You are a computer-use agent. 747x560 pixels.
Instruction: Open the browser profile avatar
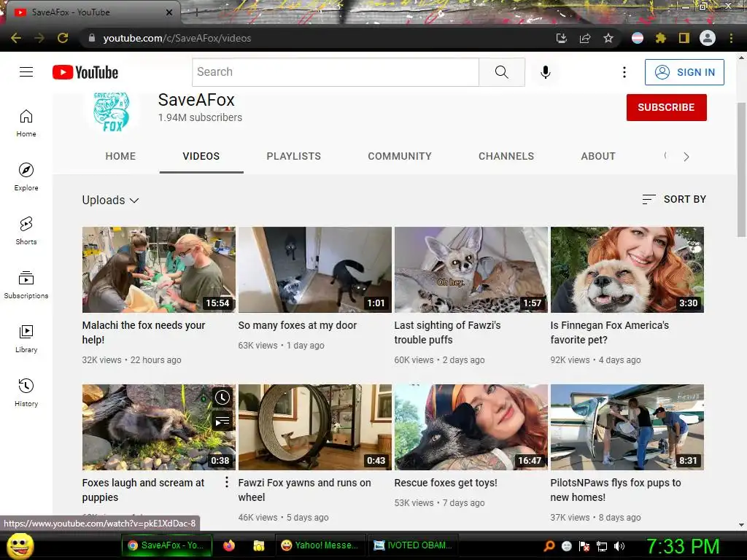pos(708,38)
